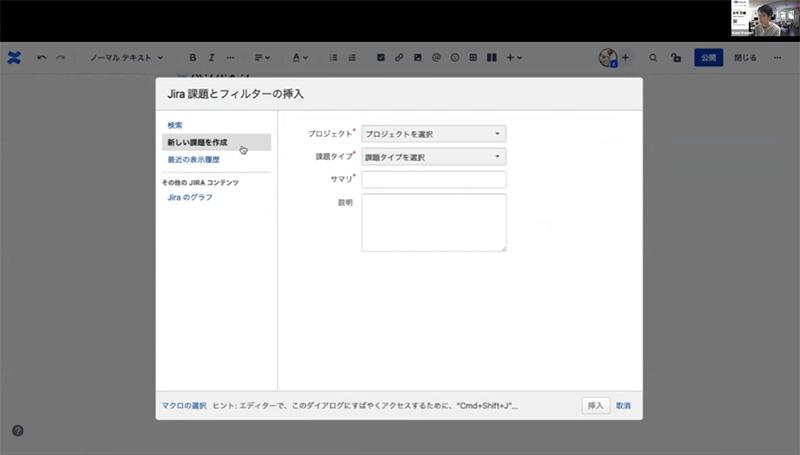Click the numbered list icon
800x455 pixels.
(x=351, y=58)
